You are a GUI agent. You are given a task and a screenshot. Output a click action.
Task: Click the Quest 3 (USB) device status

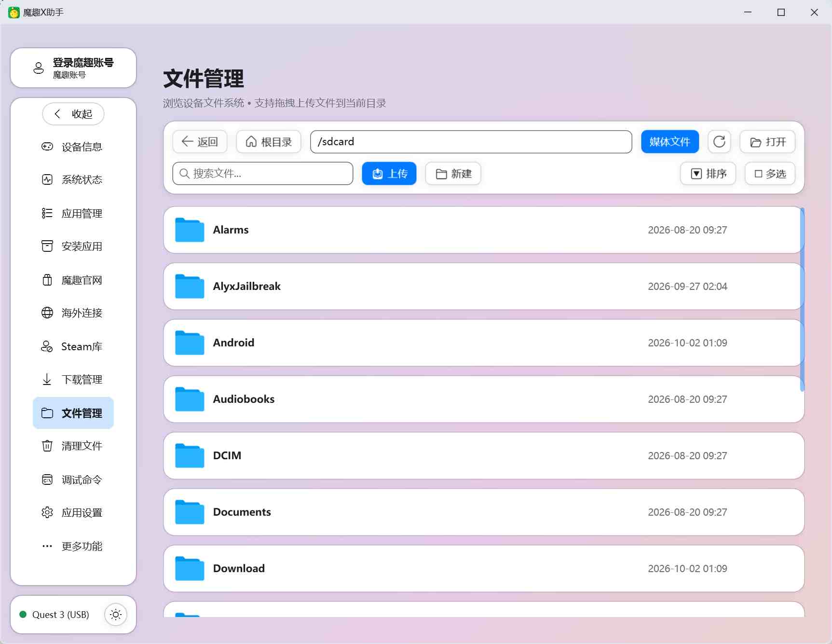coord(55,615)
